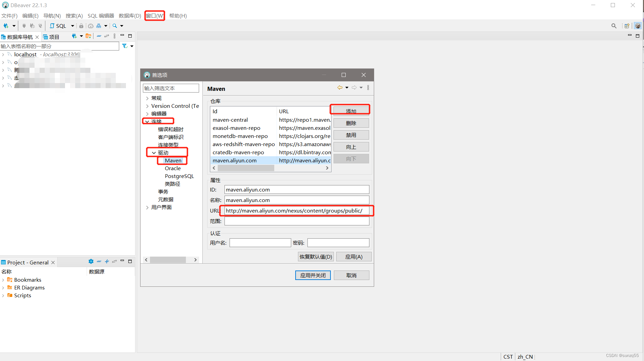Image resolution: width=644 pixels, height=361 pixels.
Task: Expand the localhost connection node
Action: click(x=3, y=54)
